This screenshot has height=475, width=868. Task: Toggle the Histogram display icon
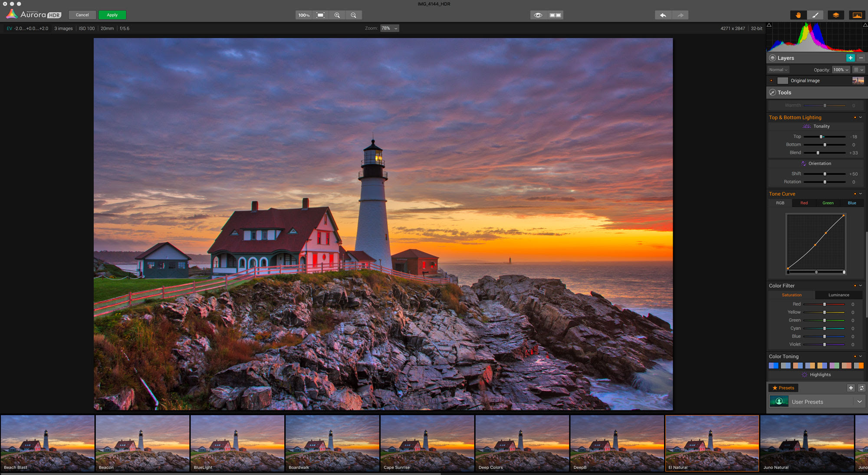click(x=857, y=15)
